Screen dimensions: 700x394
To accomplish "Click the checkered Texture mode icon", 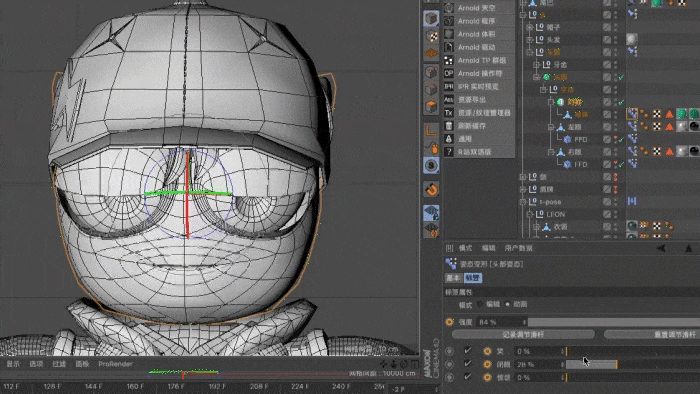I will pyautogui.click(x=431, y=37).
